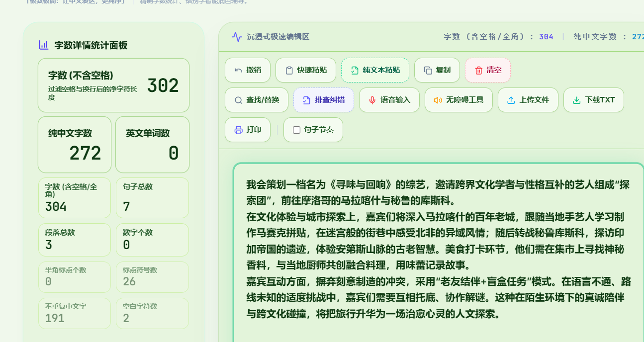Click the 下载TXT button label
Image resolution: width=644 pixels, height=342 pixels.
click(x=600, y=100)
